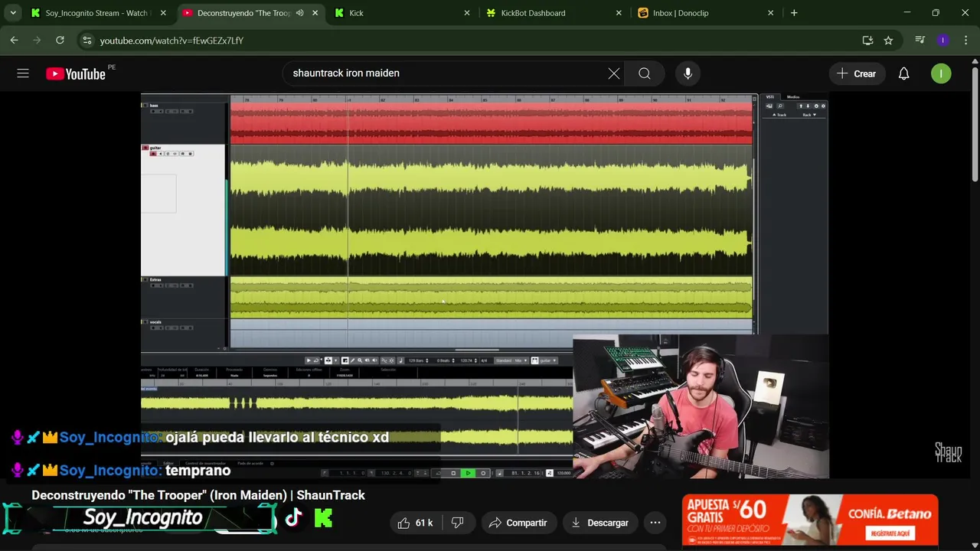Viewport: 980px width, 551px height.
Task: Switch to the Soy_Incognito Stream tab
Action: [100, 13]
